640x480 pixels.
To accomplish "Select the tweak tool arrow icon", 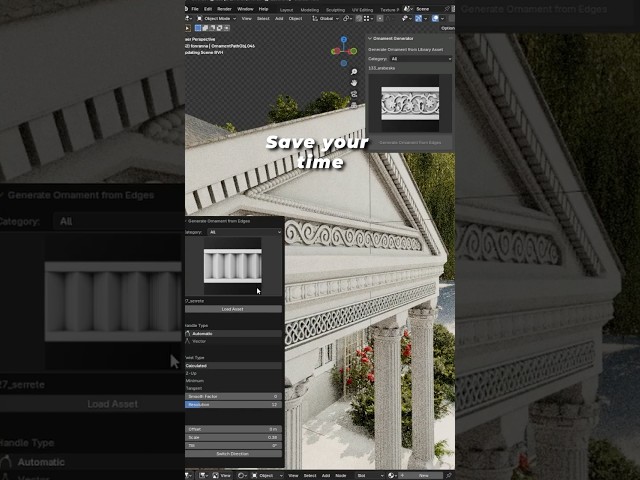I will pyautogui.click(x=188, y=28).
